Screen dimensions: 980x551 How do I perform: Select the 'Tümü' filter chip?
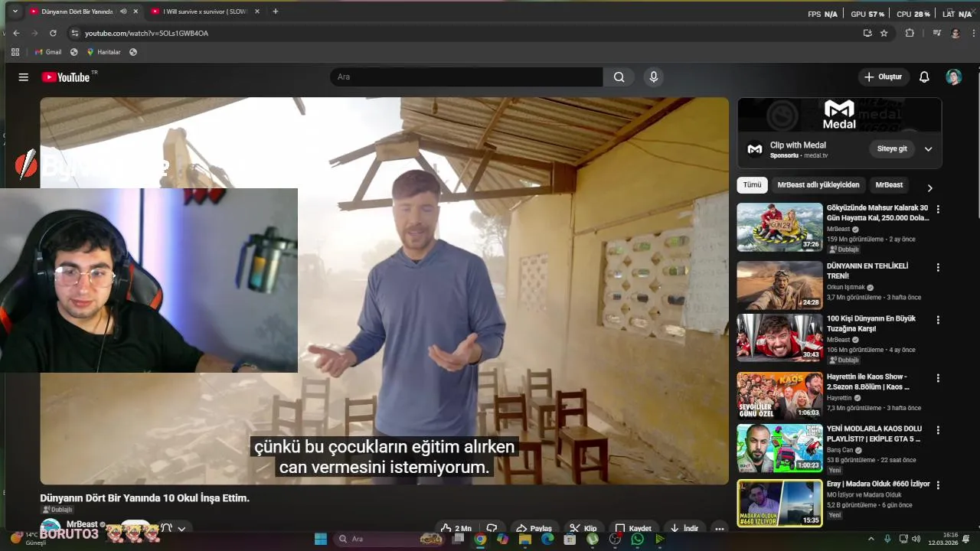click(753, 184)
